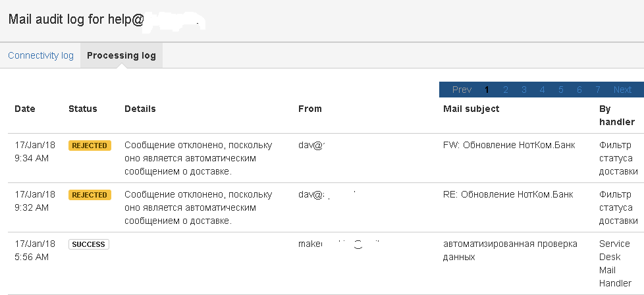
Task: Click the Mail subject column header
Action: [x=471, y=109]
